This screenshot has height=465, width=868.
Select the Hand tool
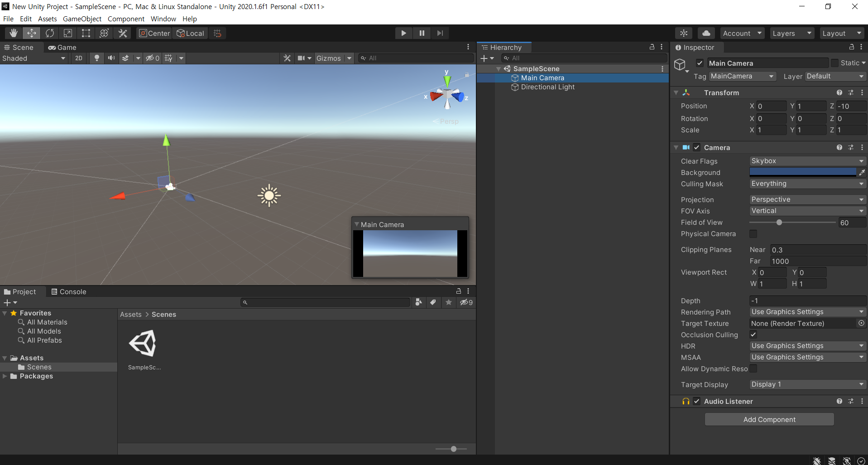pyautogui.click(x=14, y=33)
